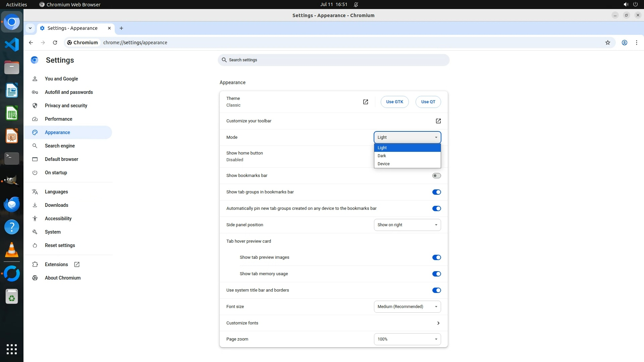Select Dark in Mode dropdown list
This screenshot has width=644, height=362.
click(x=382, y=156)
